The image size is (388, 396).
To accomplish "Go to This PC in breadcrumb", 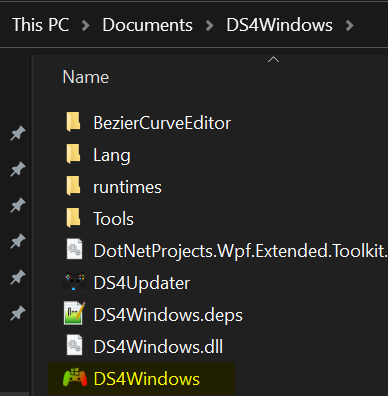I will [x=41, y=25].
